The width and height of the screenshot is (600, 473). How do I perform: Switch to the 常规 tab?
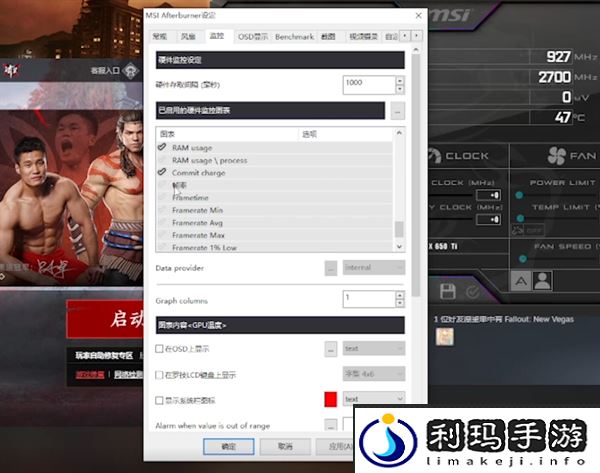pos(160,36)
